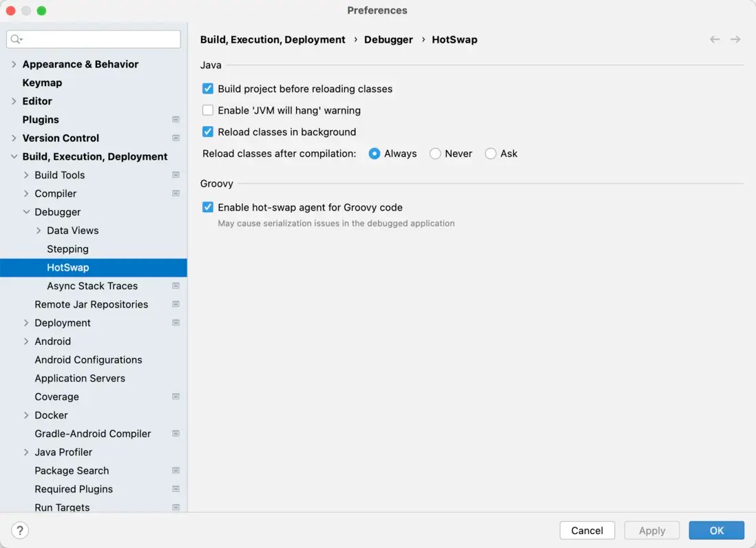The width and height of the screenshot is (756, 548).
Task: Open Async Stack Traces settings
Action: coord(94,286)
